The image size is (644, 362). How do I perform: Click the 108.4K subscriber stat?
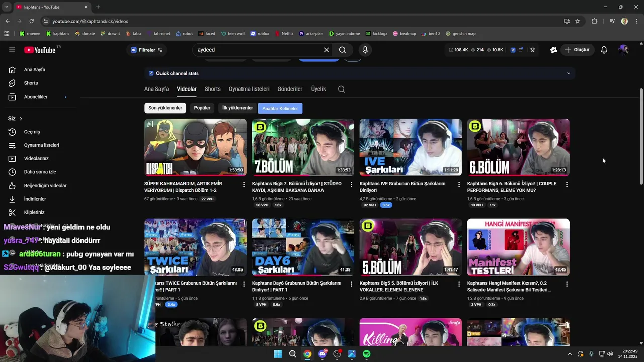point(458,50)
